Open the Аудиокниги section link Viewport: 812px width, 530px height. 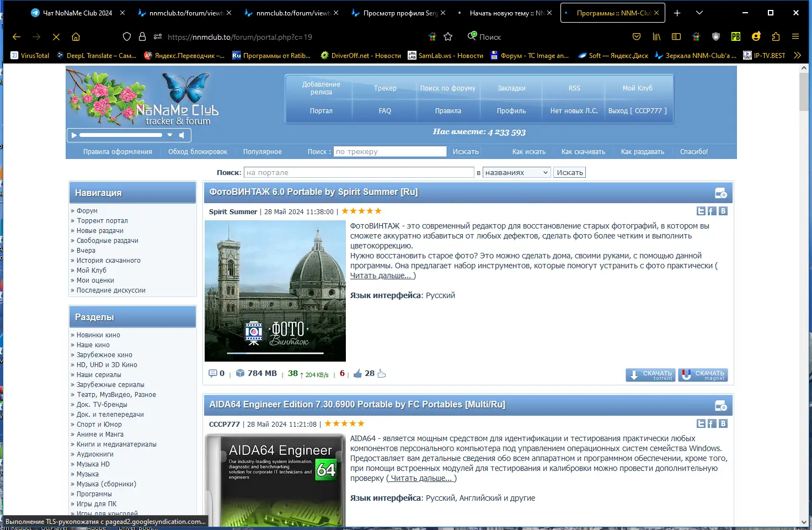tap(95, 454)
